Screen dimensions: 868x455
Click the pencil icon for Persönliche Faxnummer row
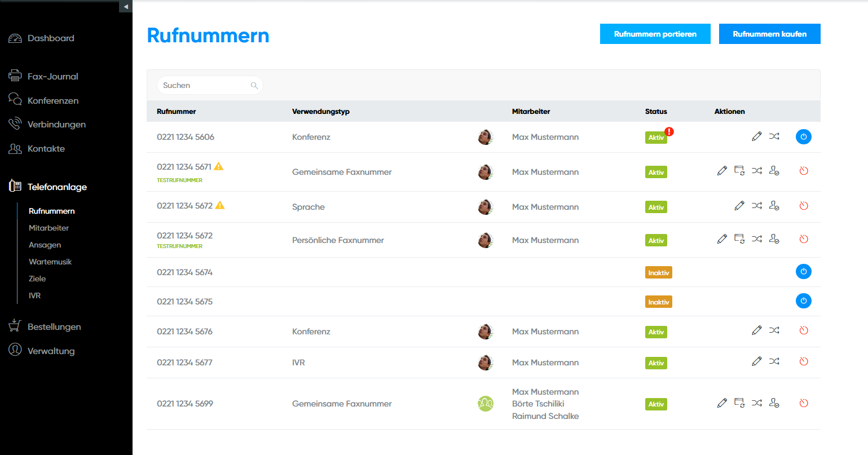point(722,239)
